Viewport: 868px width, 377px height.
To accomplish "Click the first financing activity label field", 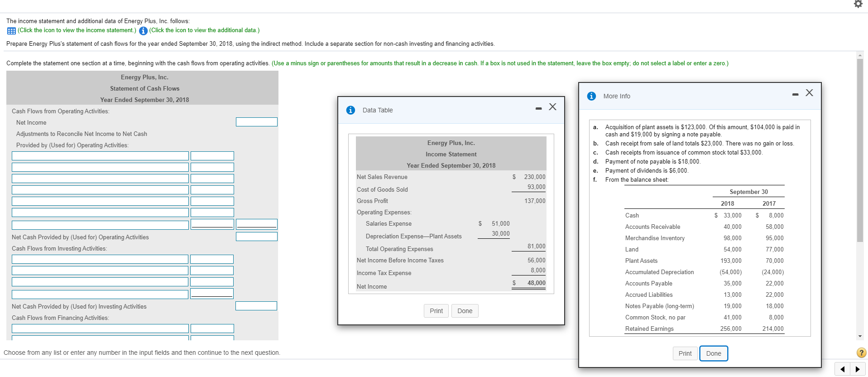I will [100, 329].
